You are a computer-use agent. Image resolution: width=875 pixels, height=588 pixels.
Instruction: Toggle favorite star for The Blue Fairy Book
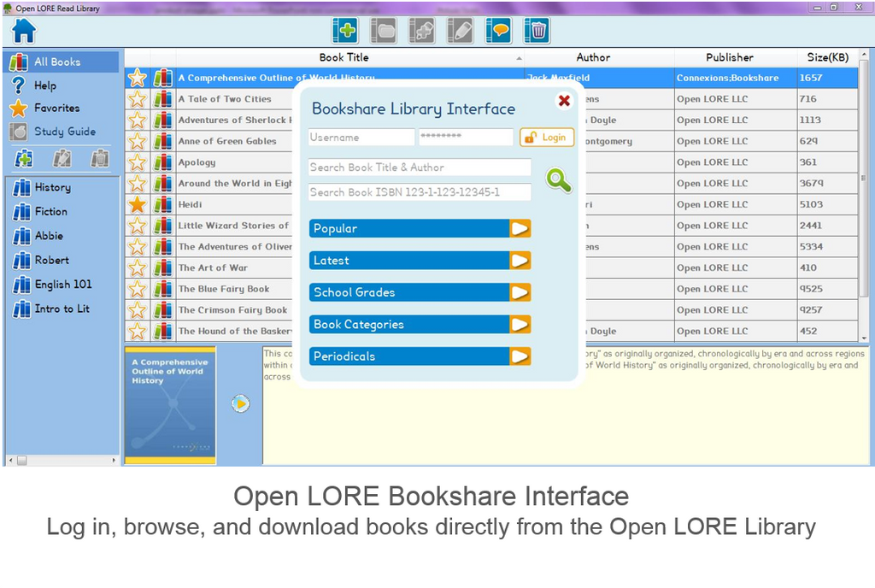(x=138, y=289)
